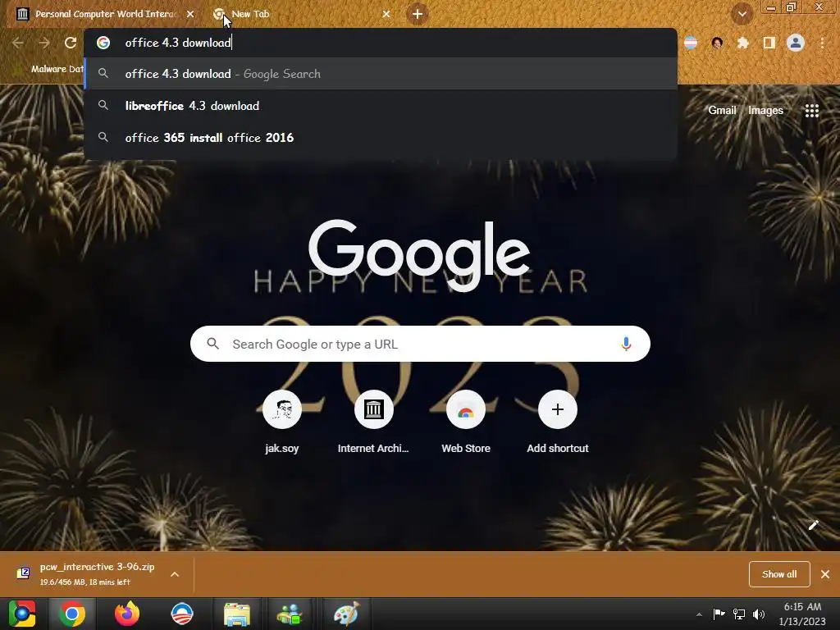Choose the libreoffice 4.3 download suggestion

381,106
